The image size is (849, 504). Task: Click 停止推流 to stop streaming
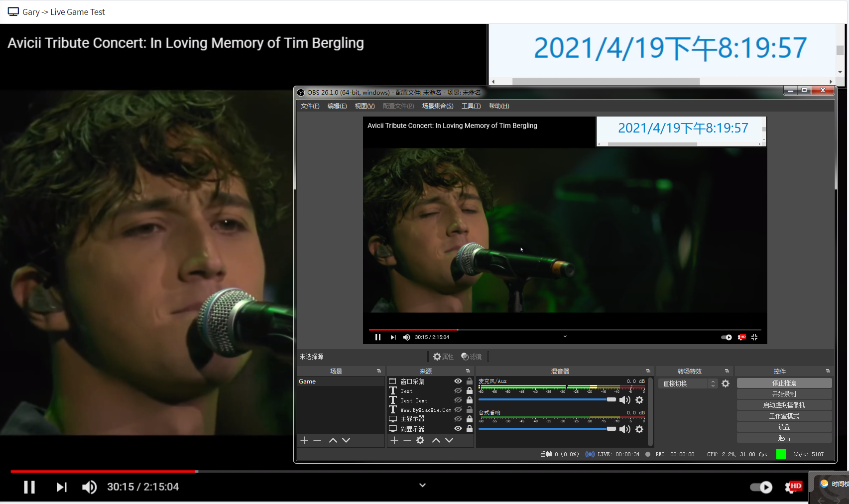(x=784, y=383)
